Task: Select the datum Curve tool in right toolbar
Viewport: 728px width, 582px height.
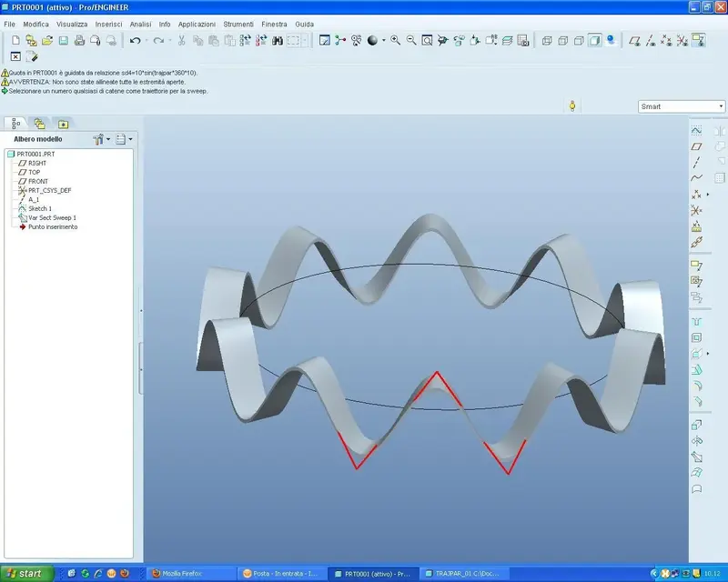Action: click(x=696, y=177)
